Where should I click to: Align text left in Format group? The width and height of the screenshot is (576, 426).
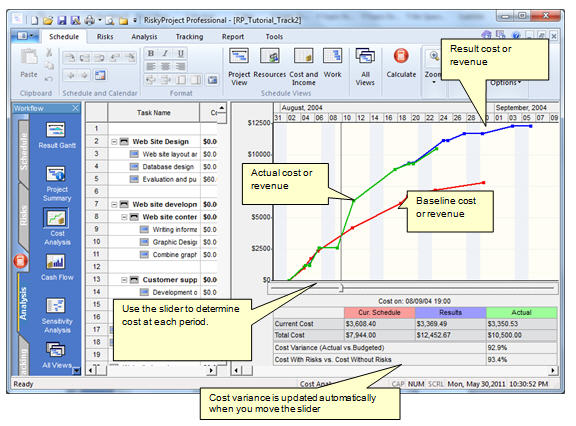pyautogui.click(x=151, y=66)
